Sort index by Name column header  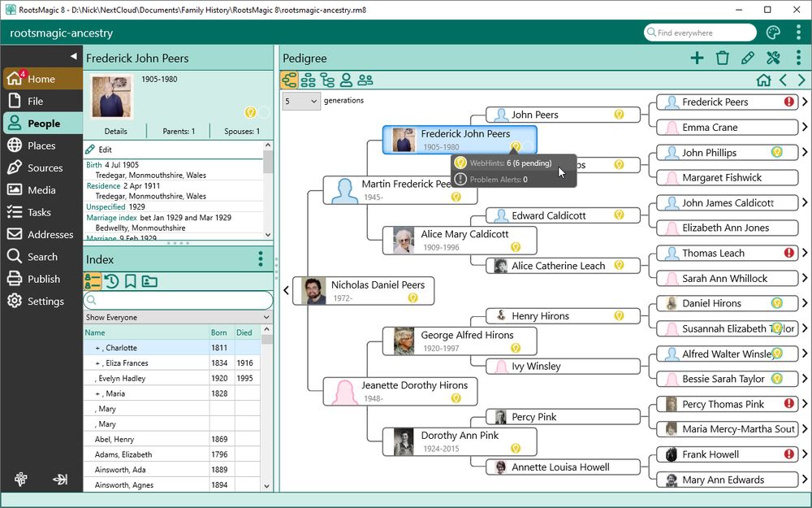(x=146, y=332)
